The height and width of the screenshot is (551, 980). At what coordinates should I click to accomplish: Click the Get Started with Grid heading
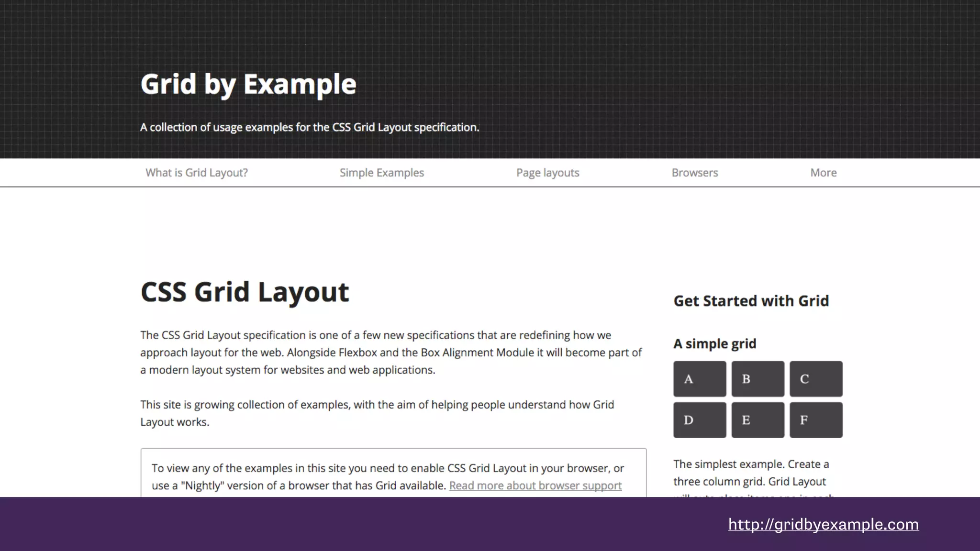tap(751, 301)
